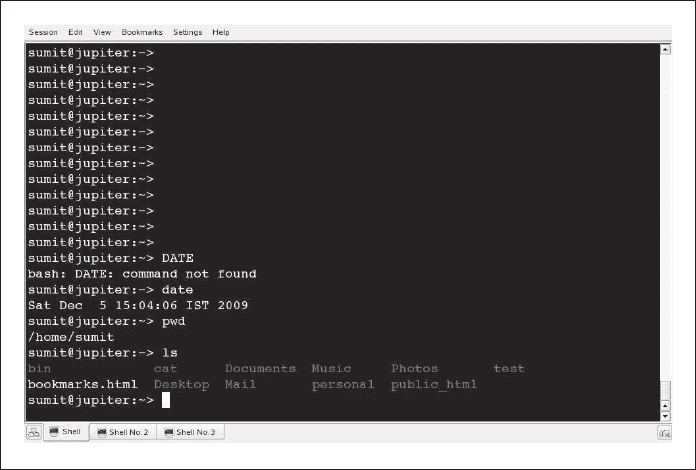Click the 'pwd' command text

(173, 321)
